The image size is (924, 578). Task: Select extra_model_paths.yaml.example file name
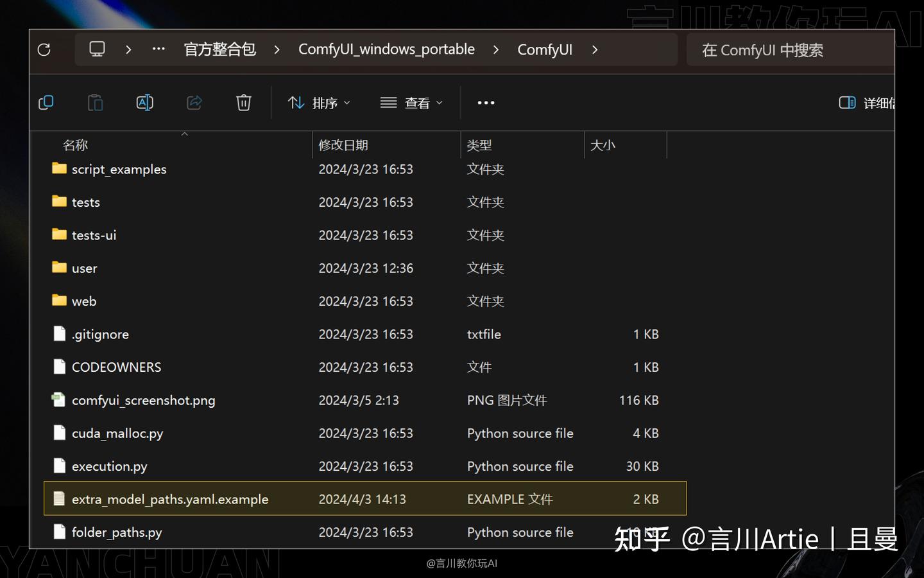pos(170,500)
